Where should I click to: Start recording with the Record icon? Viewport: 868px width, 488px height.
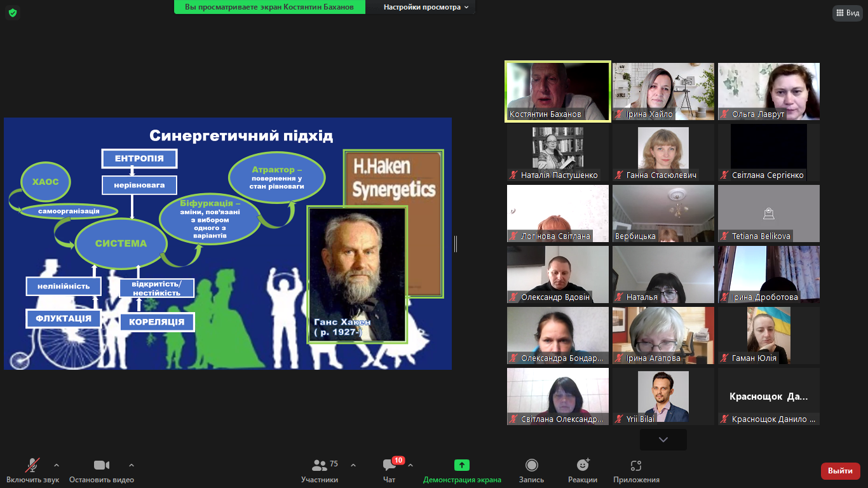point(531,465)
